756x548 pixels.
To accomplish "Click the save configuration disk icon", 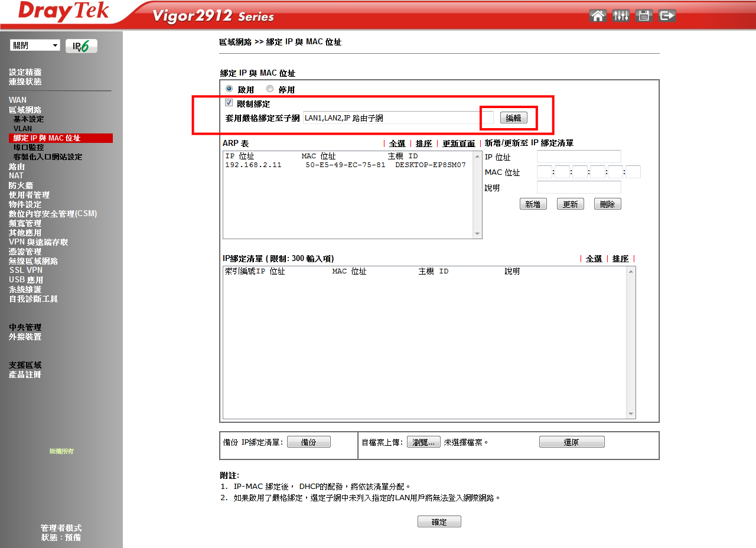I will point(644,16).
